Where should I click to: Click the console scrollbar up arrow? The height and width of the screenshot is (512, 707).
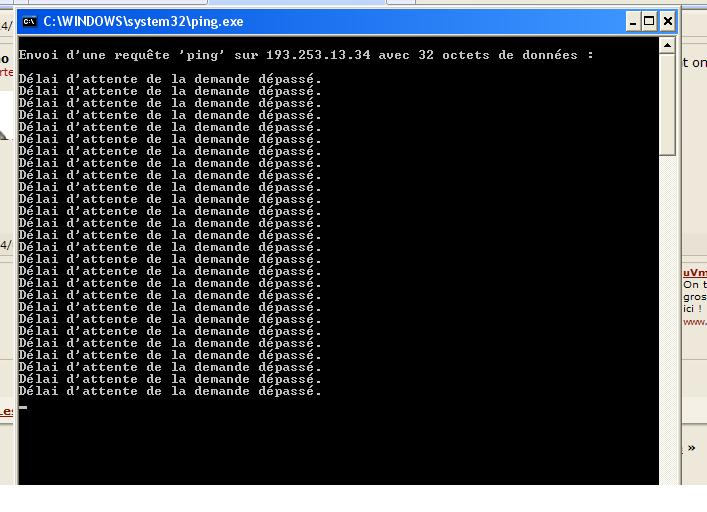(x=667, y=46)
